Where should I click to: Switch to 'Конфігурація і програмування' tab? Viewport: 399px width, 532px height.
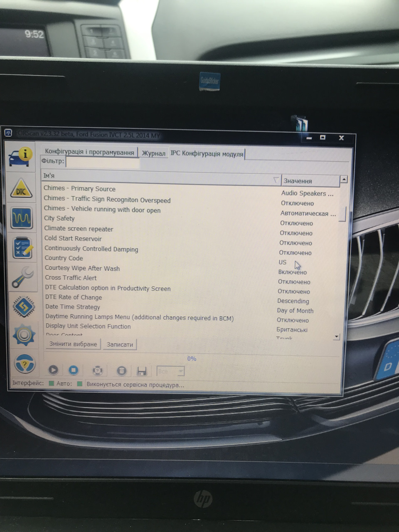coord(89,152)
